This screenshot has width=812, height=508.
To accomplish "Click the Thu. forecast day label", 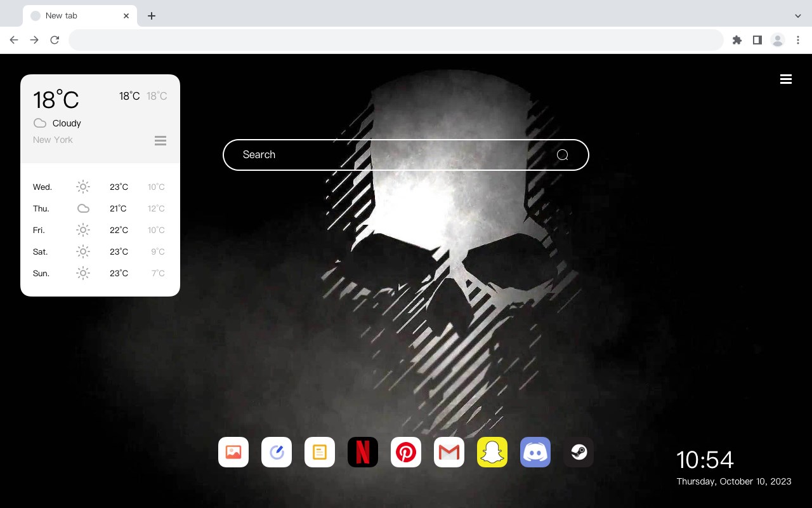I will (41, 208).
